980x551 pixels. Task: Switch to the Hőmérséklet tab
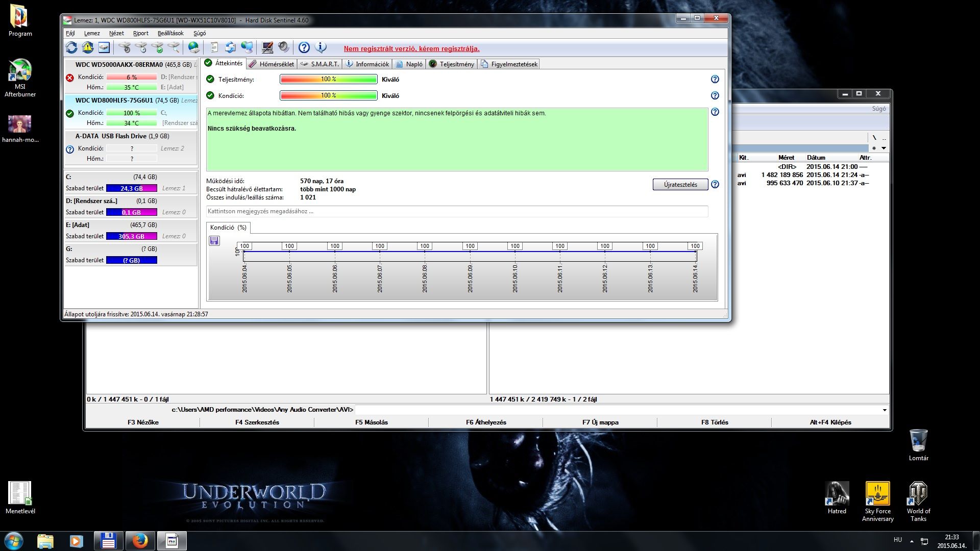272,64
